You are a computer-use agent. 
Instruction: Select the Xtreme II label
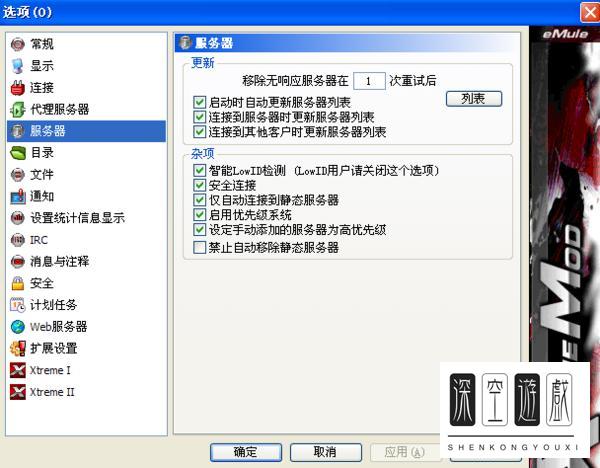click(x=52, y=392)
